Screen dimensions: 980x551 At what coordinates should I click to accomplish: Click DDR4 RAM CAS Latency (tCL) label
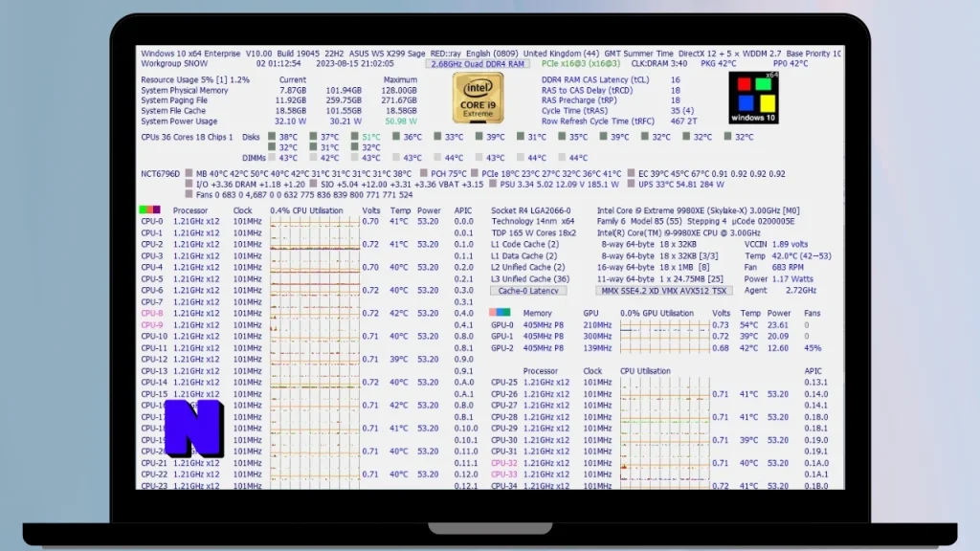click(595, 80)
